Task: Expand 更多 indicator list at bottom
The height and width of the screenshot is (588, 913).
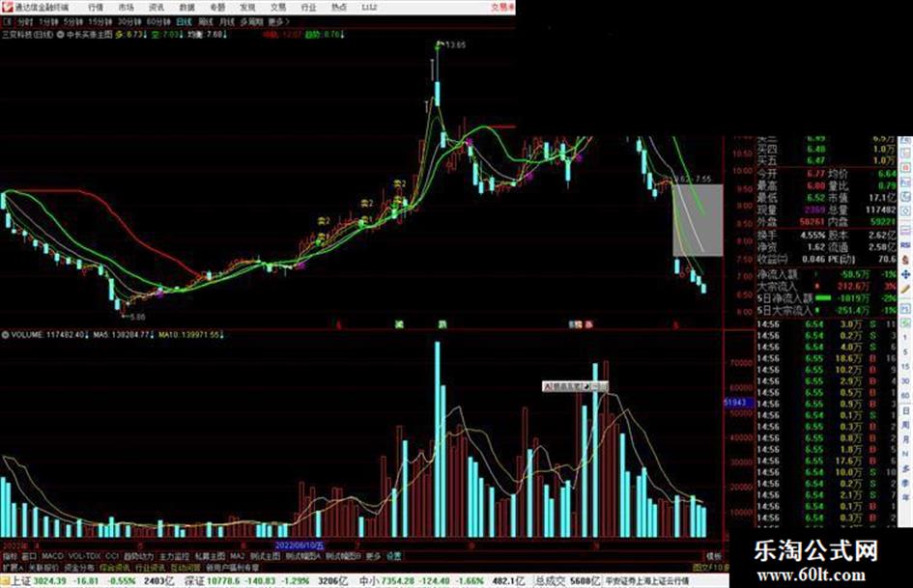Action: coord(373,556)
